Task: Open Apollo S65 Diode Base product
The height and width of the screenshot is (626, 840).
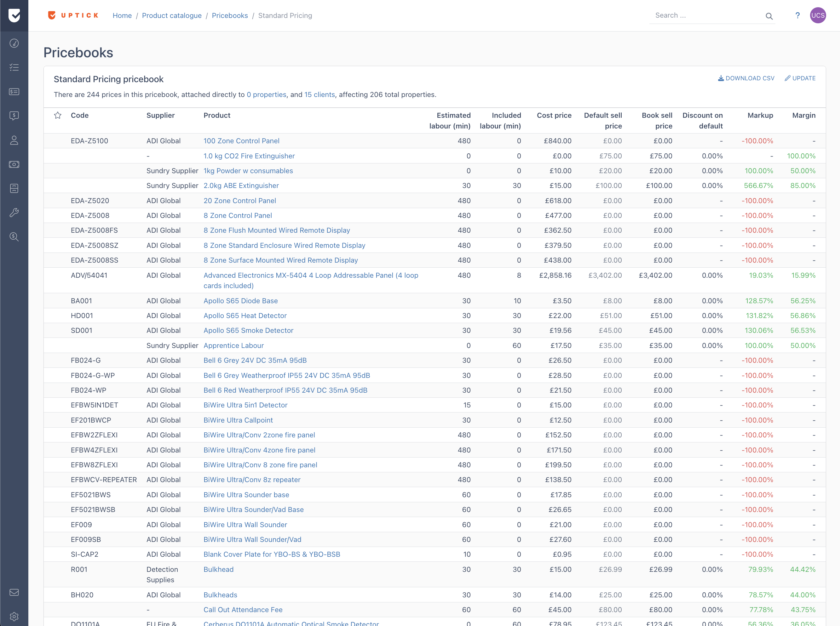Action: 241,300
